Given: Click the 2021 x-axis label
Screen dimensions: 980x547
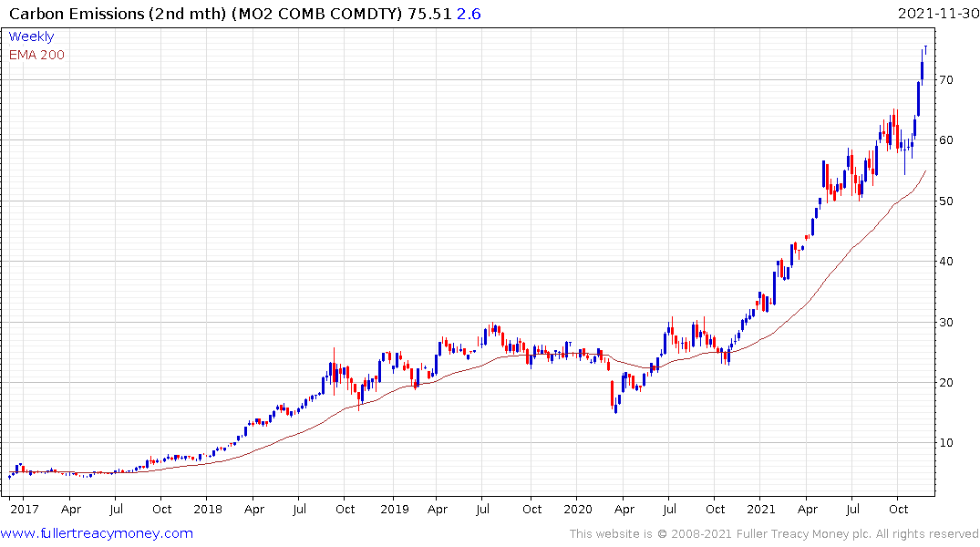Looking at the screenshot, I should pyautogui.click(x=760, y=510).
